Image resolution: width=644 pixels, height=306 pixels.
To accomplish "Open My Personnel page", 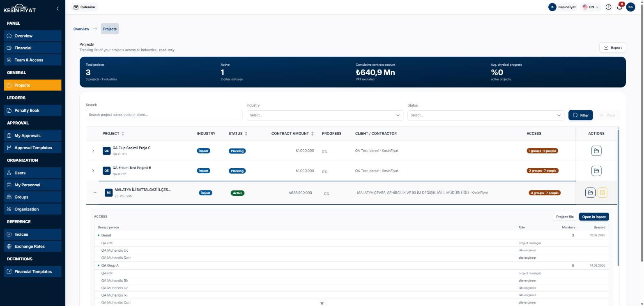I will coord(33,185).
